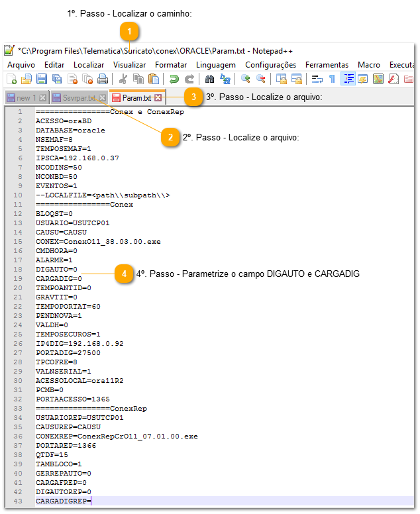Close current document toolbar icon
This screenshot has width=420, height=514.
point(72,79)
